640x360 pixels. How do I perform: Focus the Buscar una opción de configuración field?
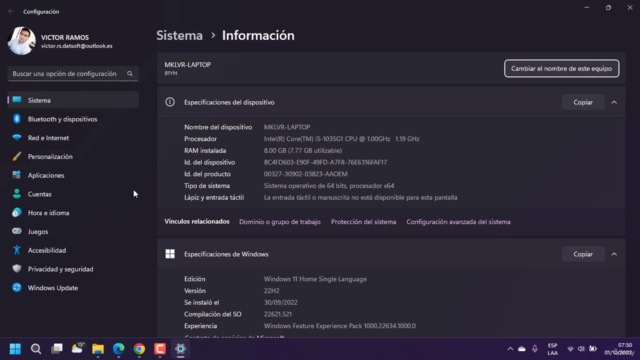pos(73,73)
